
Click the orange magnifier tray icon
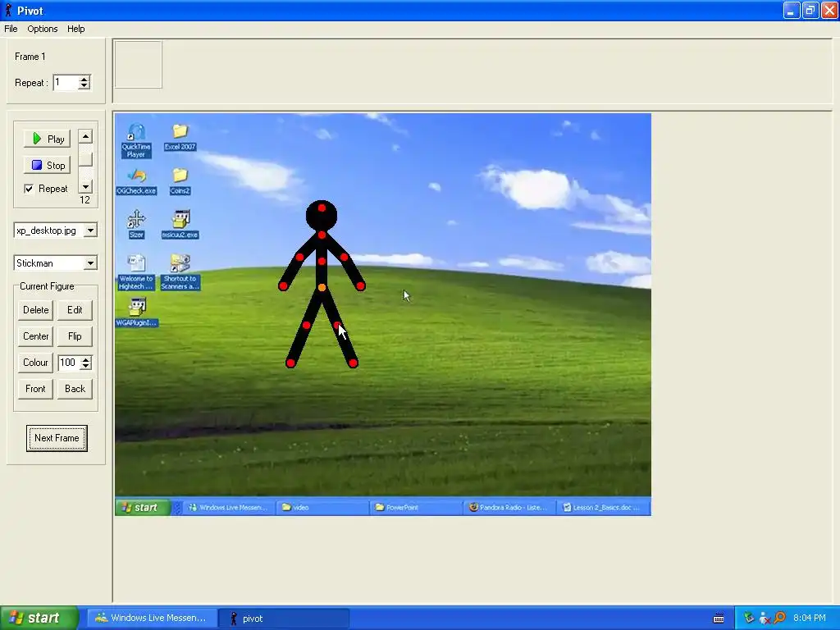[x=779, y=619]
